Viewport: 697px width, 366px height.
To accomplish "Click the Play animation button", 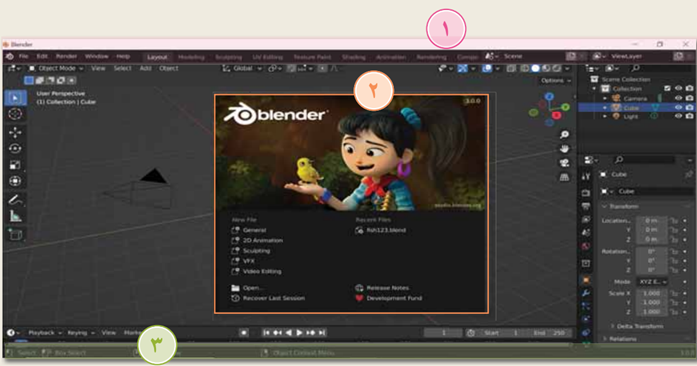I will coord(299,333).
